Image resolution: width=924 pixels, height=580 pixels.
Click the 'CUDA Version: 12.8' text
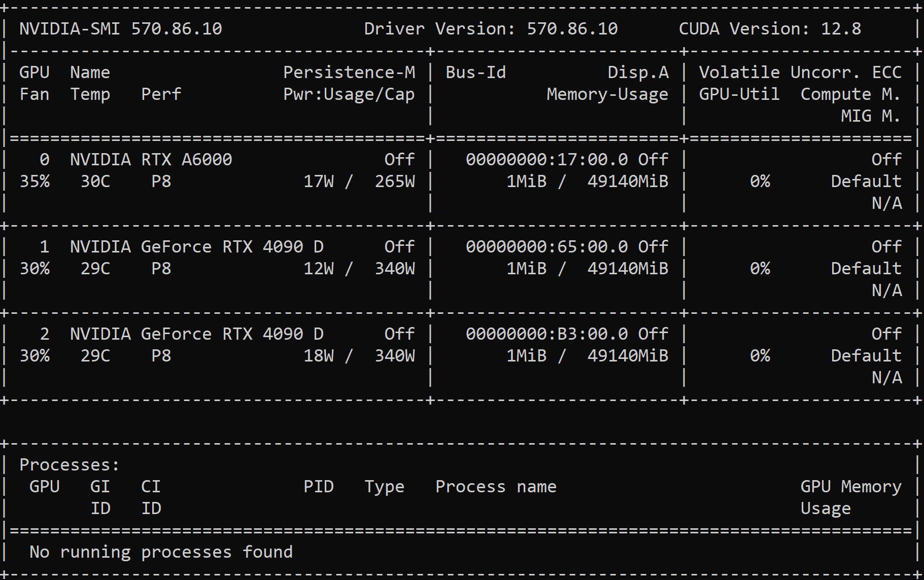tap(770, 28)
